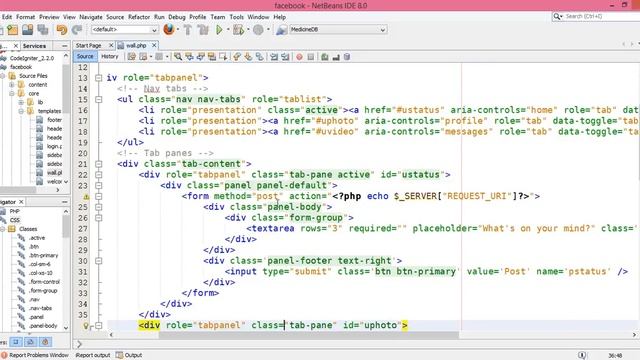Open the Debug menu
Image resolution: width=640 pixels, height=360 pixels.
click(x=177, y=17)
